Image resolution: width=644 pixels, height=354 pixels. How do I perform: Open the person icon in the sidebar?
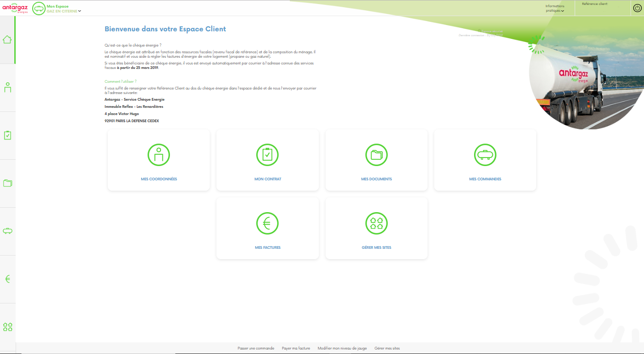coord(7,87)
